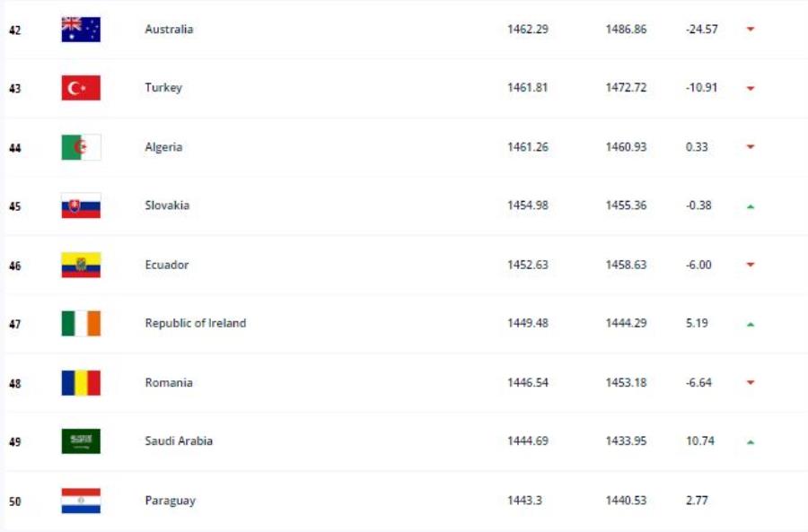Screen dimensions: 808x532
Task: Click the Australia flag icon
Action: [x=81, y=30]
